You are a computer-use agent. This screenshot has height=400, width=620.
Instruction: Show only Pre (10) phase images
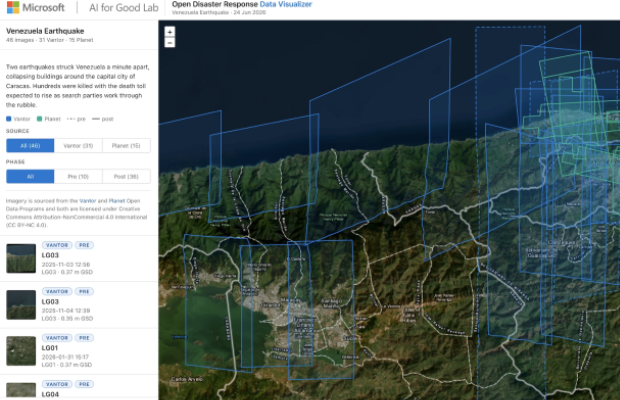tap(78, 176)
